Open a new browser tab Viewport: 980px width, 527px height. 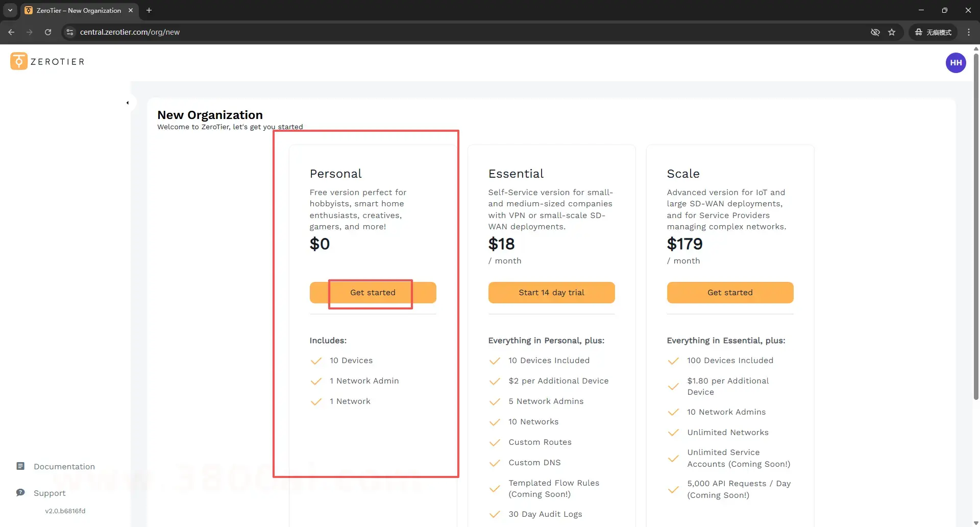149,10
